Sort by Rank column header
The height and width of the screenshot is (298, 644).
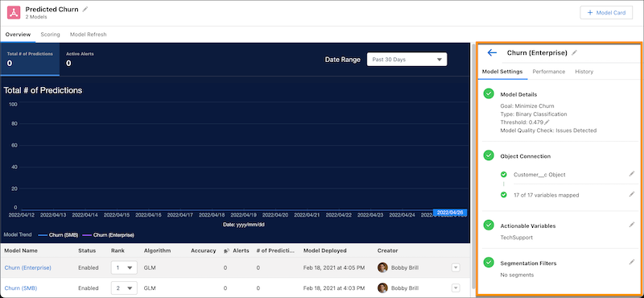pos(118,250)
